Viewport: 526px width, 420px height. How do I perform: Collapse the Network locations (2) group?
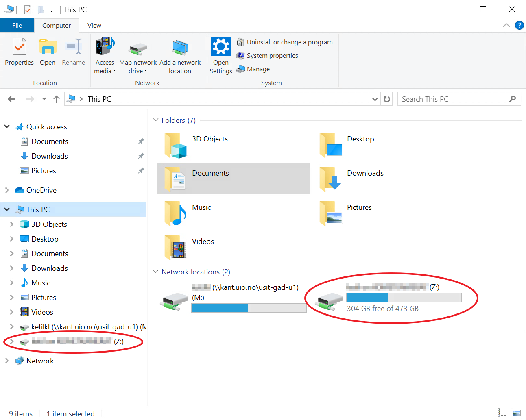(x=156, y=272)
